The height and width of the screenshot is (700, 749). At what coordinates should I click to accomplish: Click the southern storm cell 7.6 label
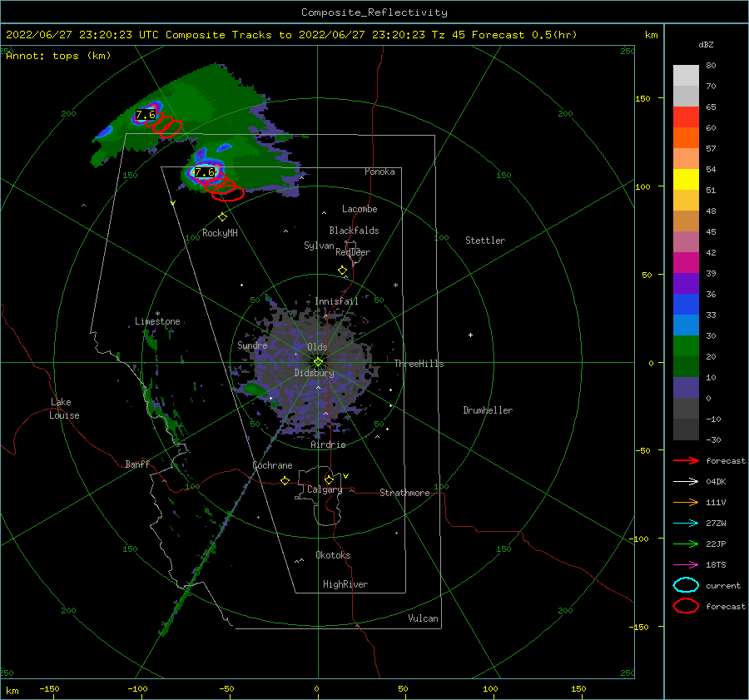(205, 172)
